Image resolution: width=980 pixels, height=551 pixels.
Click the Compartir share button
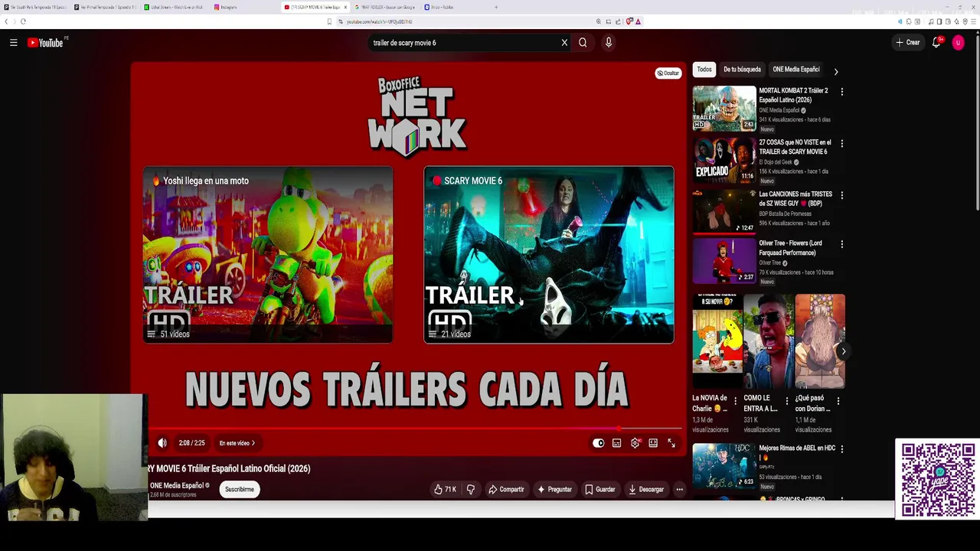point(506,490)
